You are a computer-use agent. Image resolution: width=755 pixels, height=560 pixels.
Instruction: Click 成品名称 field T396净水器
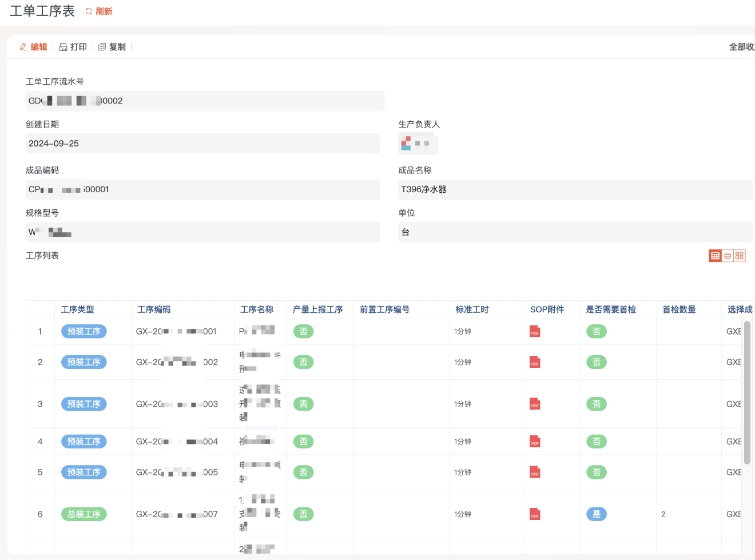coord(575,189)
